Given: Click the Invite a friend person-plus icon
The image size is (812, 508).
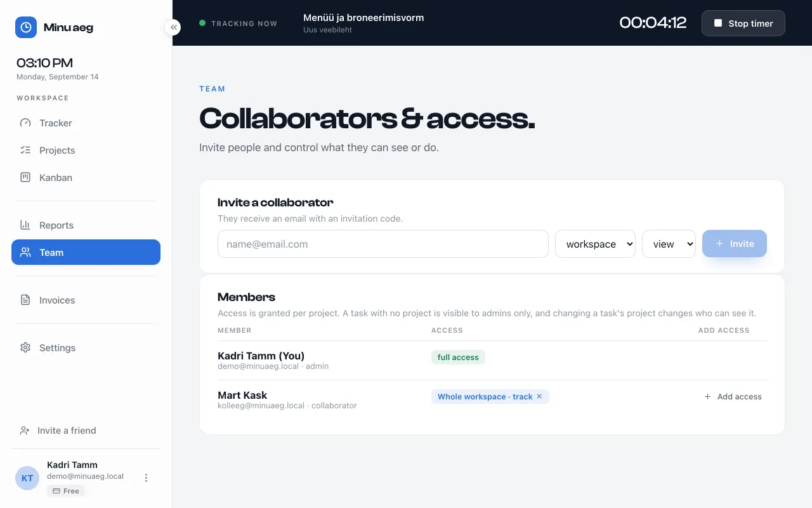Looking at the screenshot, I should point(25,431).
